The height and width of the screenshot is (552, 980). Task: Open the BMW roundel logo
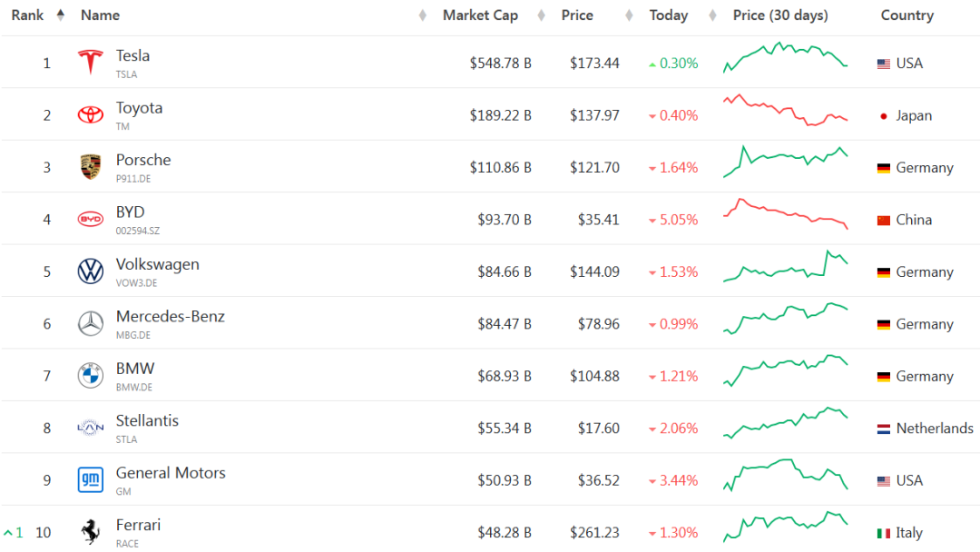point(90,376)
